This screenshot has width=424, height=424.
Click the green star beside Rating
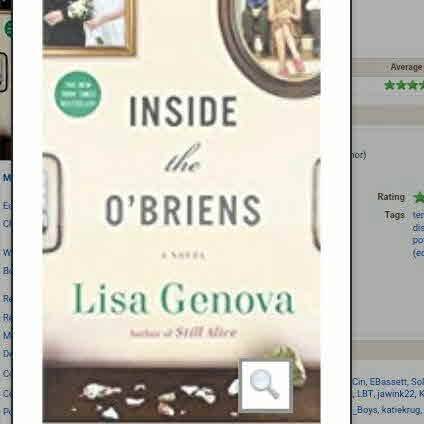click(419, 197)
